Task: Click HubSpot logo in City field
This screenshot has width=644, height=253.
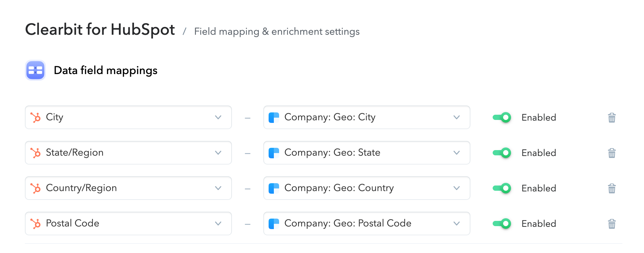Action: [35, 117]
